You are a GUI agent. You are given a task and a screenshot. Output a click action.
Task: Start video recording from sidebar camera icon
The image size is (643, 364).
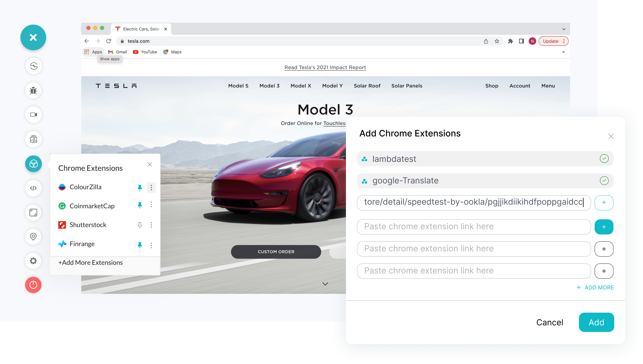(33, 115)
